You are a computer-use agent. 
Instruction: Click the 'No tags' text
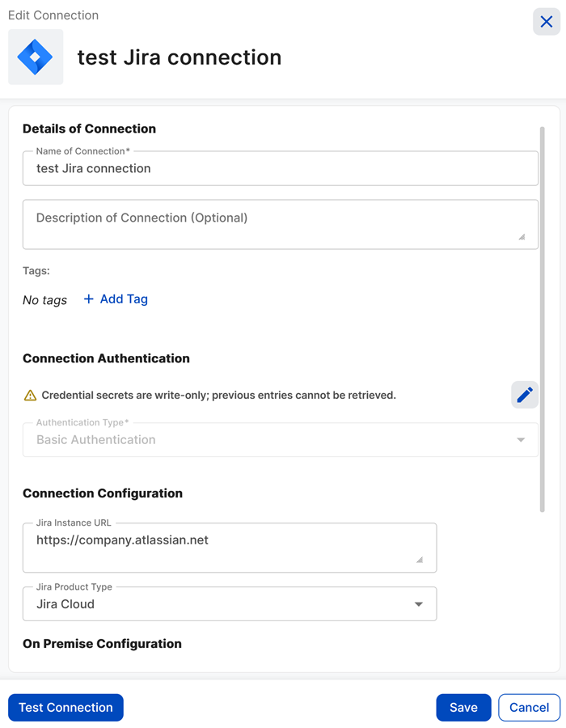click(x=45, y=300)
